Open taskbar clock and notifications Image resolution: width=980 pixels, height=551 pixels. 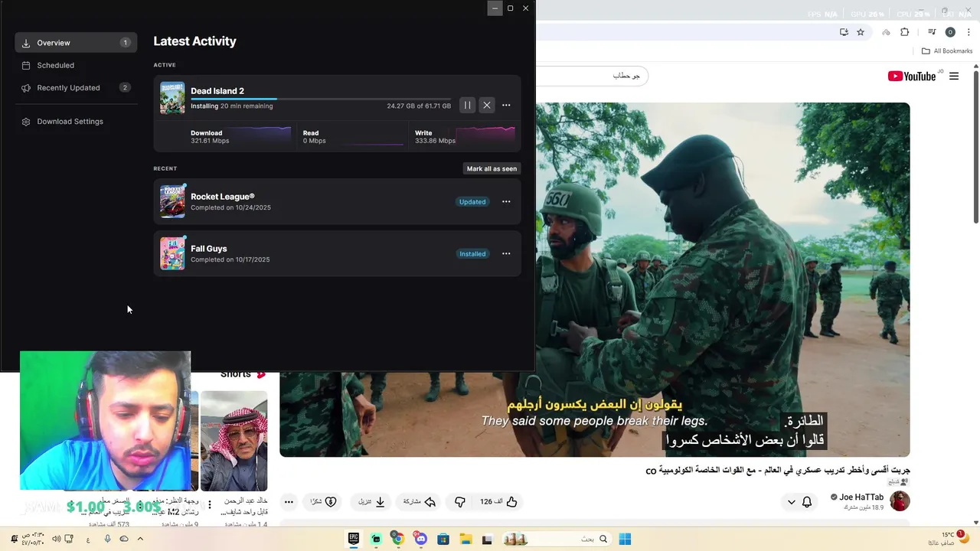(32, 539)
